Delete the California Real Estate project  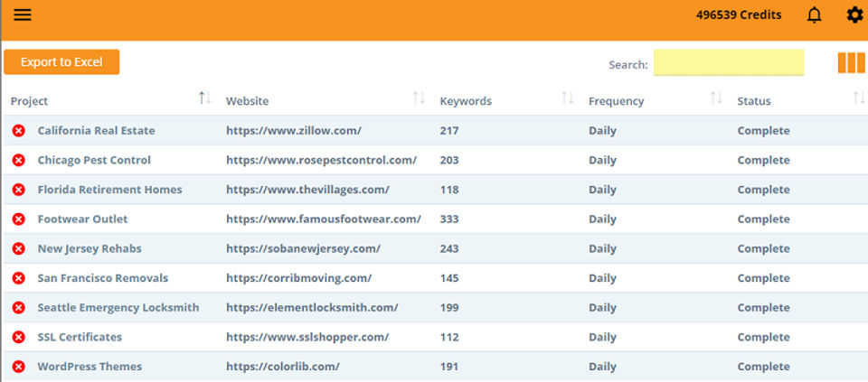pyautogui.click(x=19, y=131)
